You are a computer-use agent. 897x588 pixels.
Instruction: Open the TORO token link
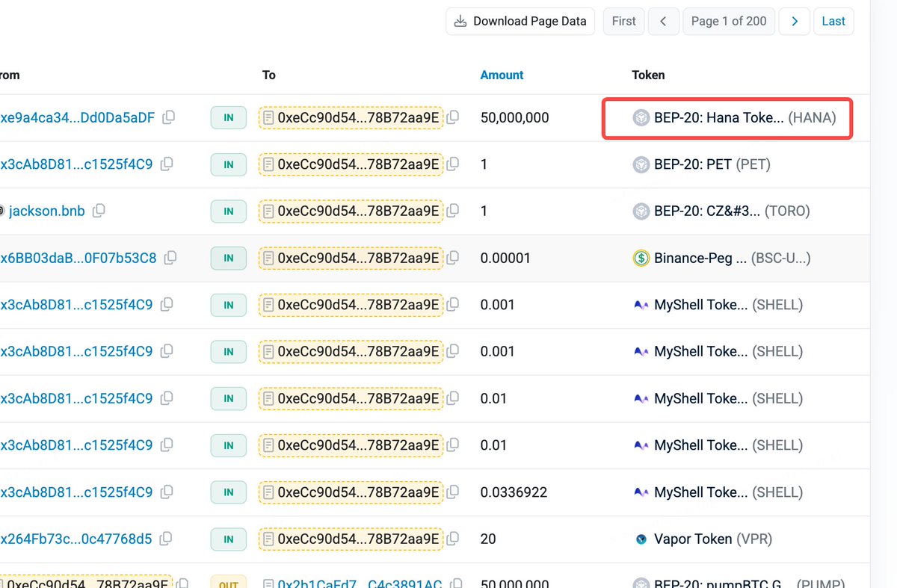tap(732, 211)
